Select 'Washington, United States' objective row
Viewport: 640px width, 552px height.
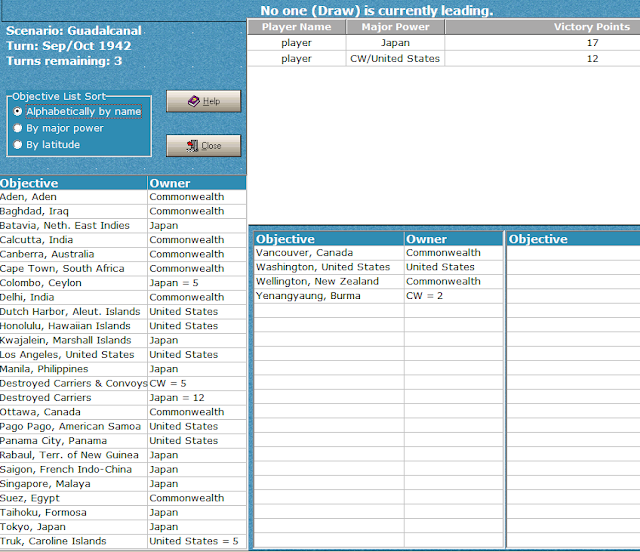tap(378, 267)
